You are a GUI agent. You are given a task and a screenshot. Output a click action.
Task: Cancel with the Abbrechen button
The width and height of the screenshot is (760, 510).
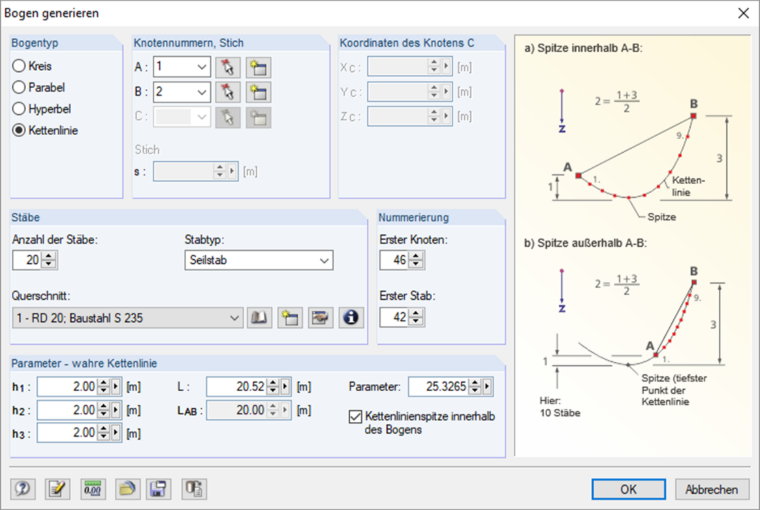coord(712,489)
